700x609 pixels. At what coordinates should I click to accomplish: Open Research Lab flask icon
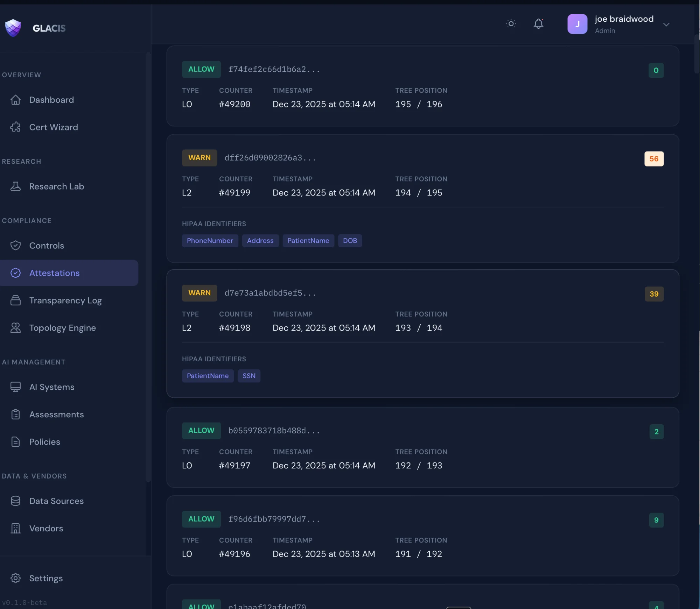pyautogui.click(x=15, y=186)
